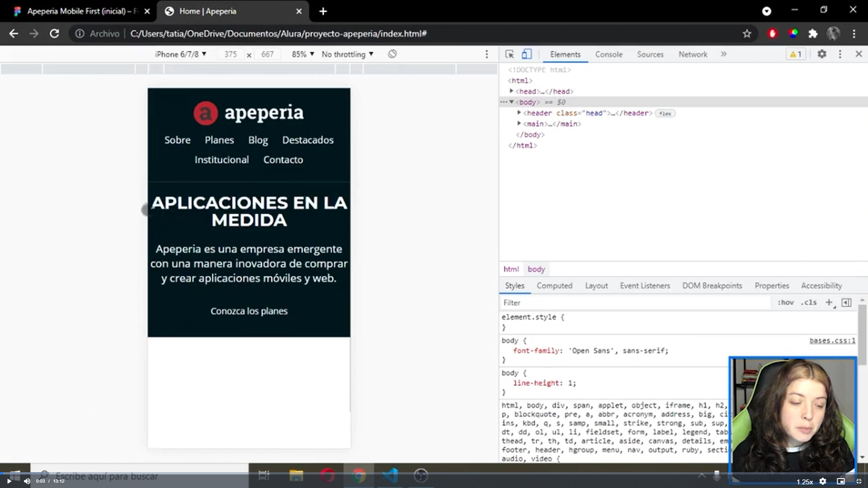Open a new browser tab
This screenshot has width=868, height=488.
click(323, 11)
